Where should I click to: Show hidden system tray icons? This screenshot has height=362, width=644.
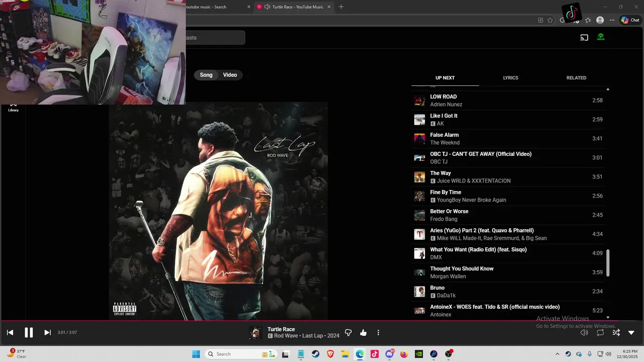click(x=557, y=354)
